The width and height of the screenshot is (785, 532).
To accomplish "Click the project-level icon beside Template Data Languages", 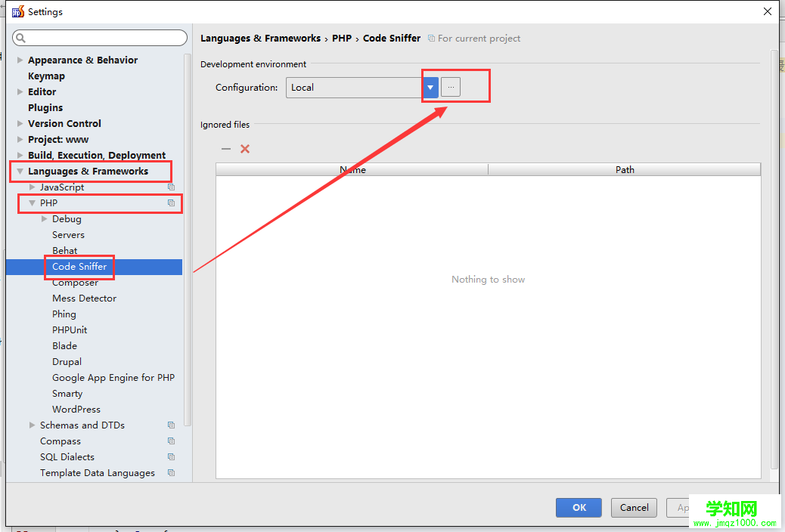I will (171, 473).
